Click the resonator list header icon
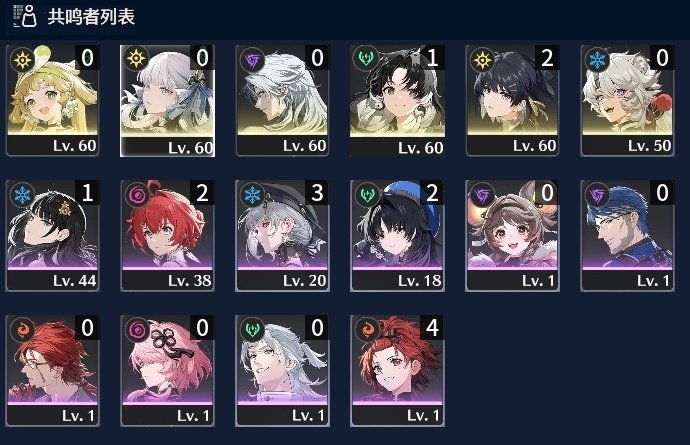The height and width of the screenshot is (445, 690). pos(24,16)
